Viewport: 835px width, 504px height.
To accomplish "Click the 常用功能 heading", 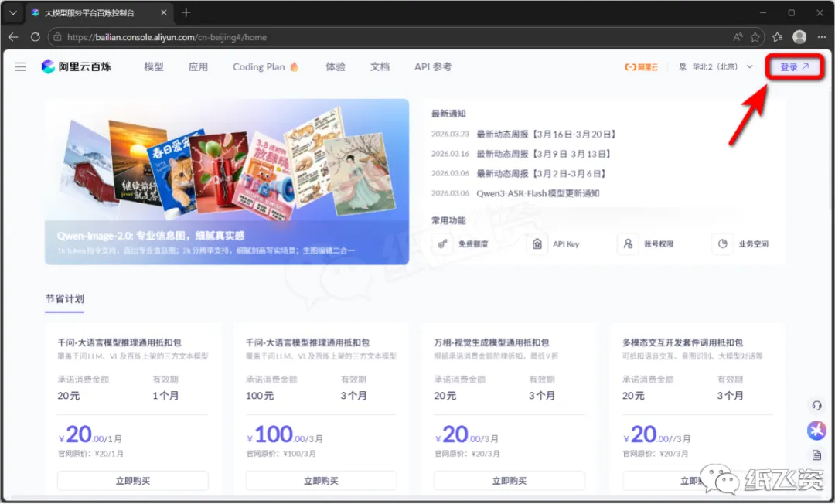I will point(448,220).
